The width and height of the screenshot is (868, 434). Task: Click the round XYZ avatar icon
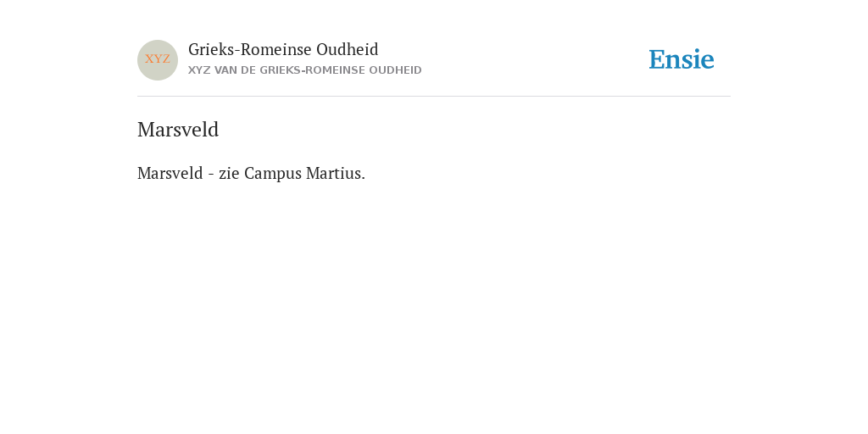pyautogui.click(x=158, y=60)
